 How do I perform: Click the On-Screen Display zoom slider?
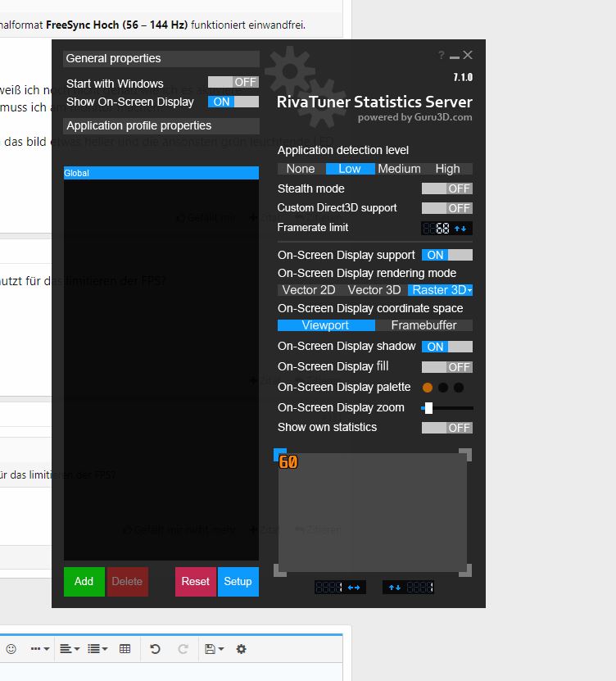point(446,408)
